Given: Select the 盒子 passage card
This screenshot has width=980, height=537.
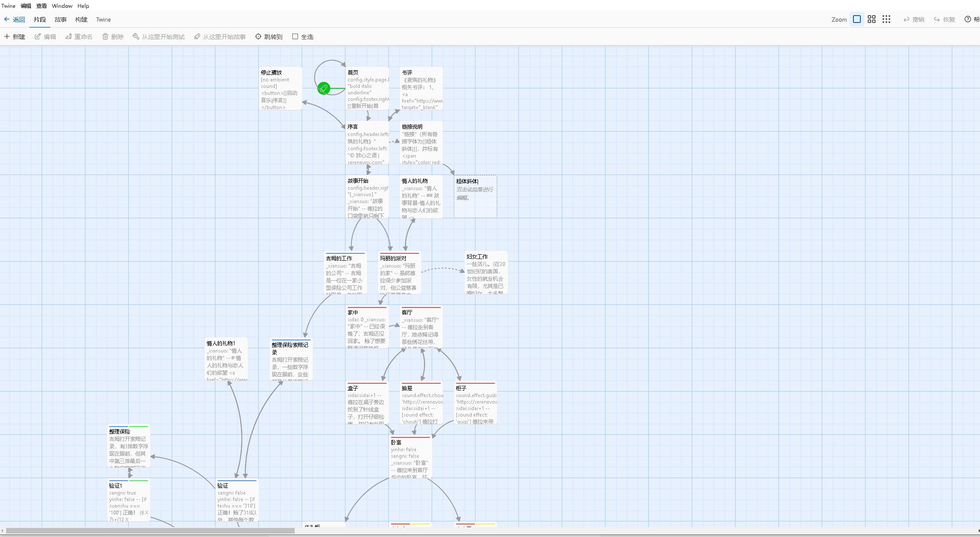Looking at the screenshot, I should coord(367,402).
